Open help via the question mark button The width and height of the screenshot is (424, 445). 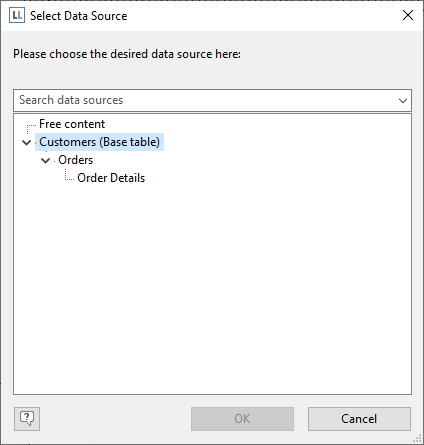click(x=27, y=419)
